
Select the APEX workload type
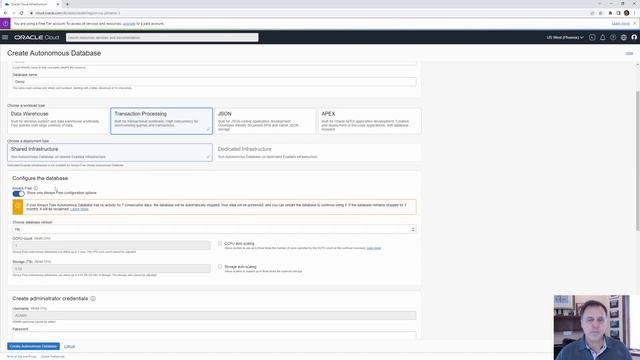click(x=369, y=121)
